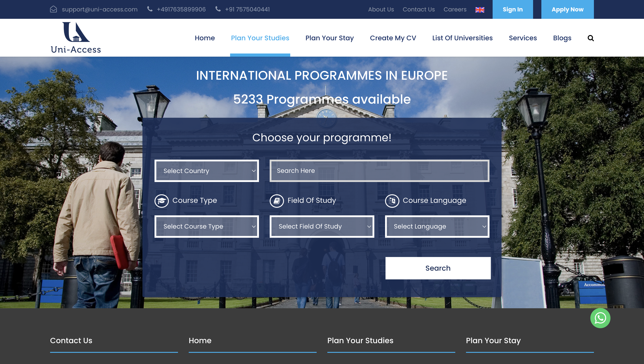644x364 pixels.
Task: Click support@uni-access.com email link
Action: 100,9
